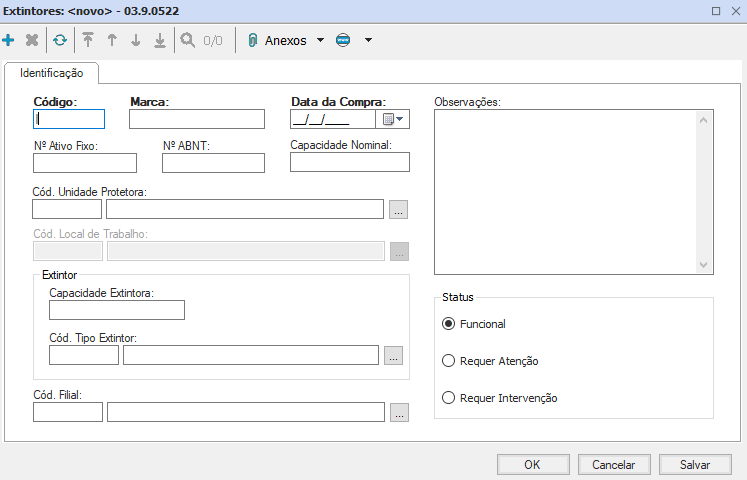Click the magnifier search icon
Screen dimensions: 747x480
(x=187, y=41)
